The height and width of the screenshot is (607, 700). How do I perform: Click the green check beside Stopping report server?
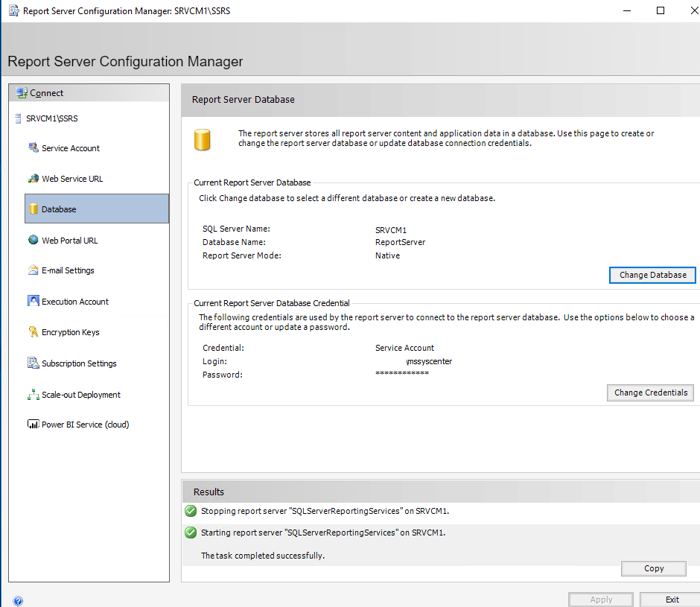[x=191, y=511]
